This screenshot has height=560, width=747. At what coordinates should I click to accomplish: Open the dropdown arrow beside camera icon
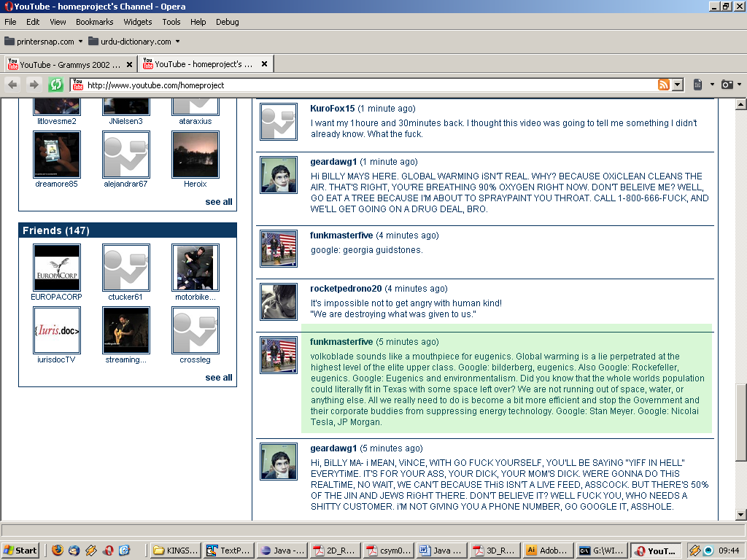click(740, 85)
